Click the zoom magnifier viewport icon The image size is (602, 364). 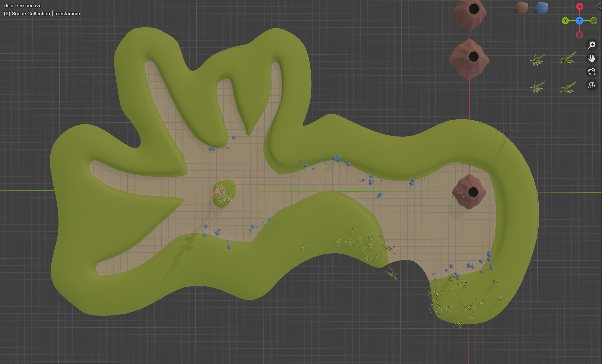[592, 45]
